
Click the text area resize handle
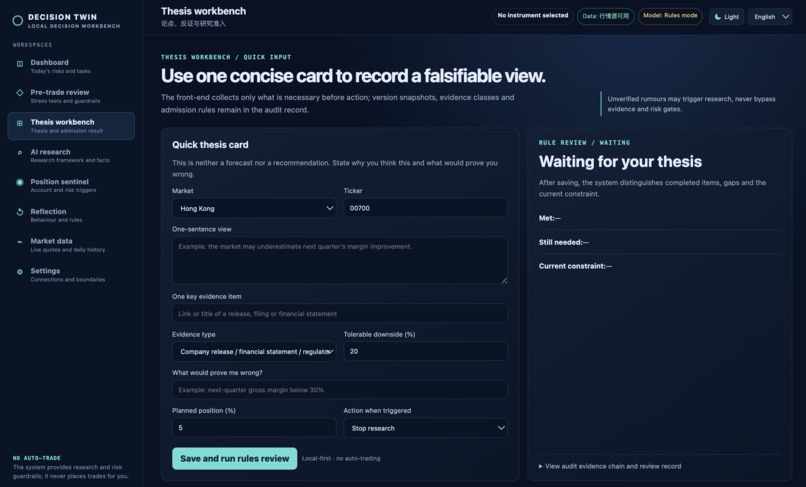504,280
